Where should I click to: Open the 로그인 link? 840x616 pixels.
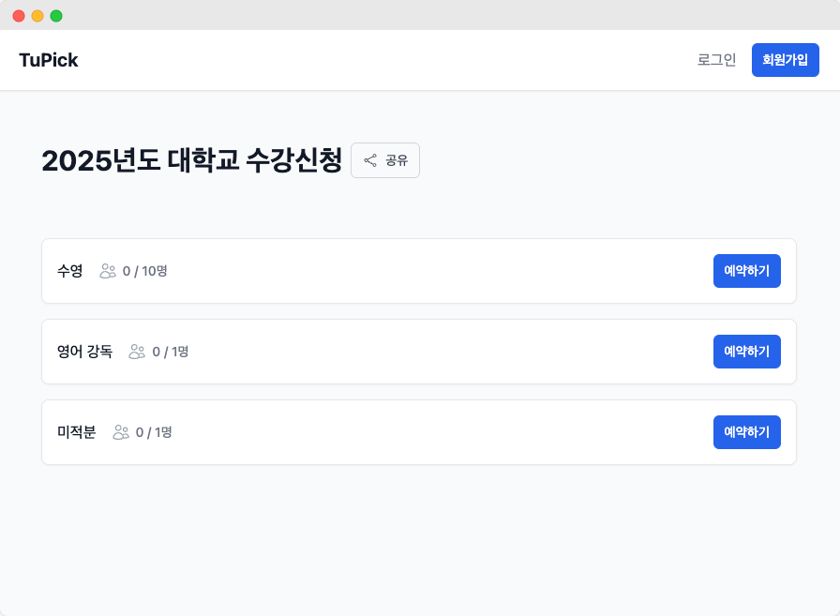[716, 60]
